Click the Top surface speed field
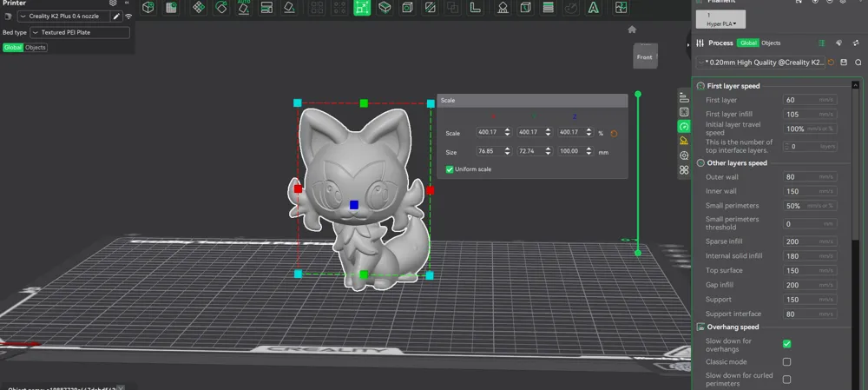This screenshot has width=868, height=390. coord(810,270)
